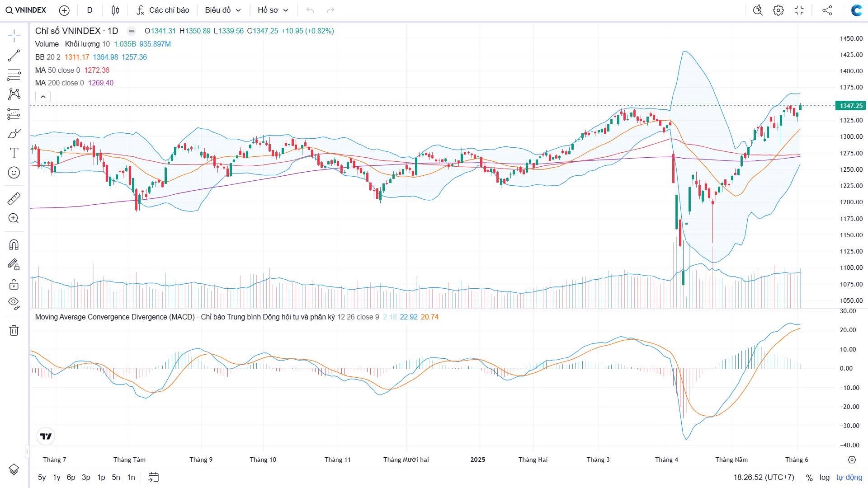
Task: Click the 5y time range button
Action: tap(42, 477)
